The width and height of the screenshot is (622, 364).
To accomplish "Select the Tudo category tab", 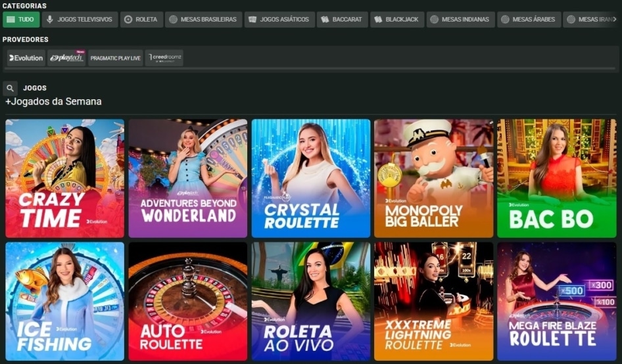I will coord(21,20).
